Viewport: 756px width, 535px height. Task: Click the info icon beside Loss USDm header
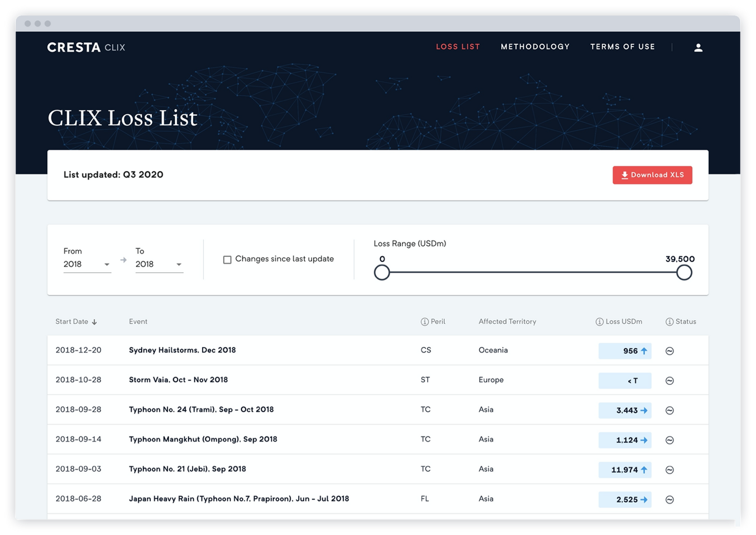pyautogui.click(x=599, y=322)
